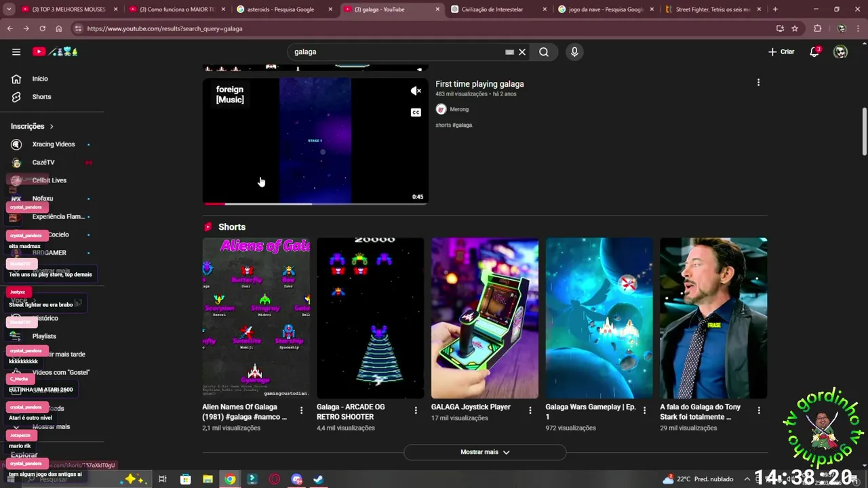Click the galaga search input field
Screen dimensions: 868x488
coord(397,52)
